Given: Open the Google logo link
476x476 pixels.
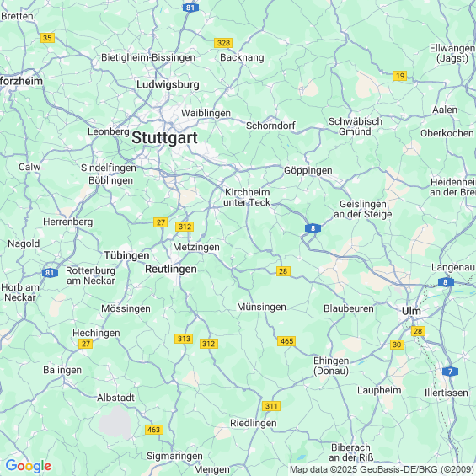Looking at the screenshot, I should (29, 466).
